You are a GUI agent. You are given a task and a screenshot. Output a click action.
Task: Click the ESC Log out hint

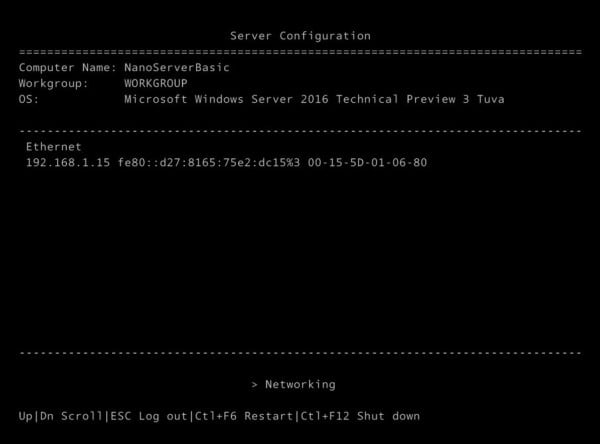[148, 416]
